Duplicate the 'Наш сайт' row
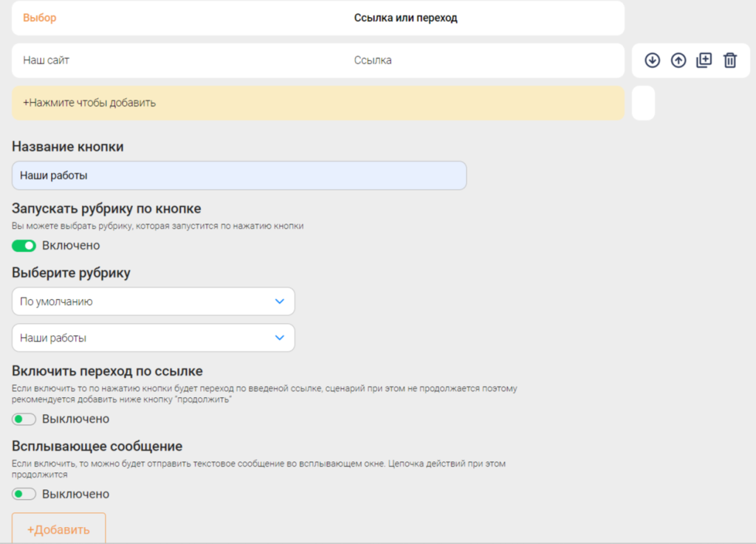Viewport: 756px width, 544px height. tap(704, 61)
